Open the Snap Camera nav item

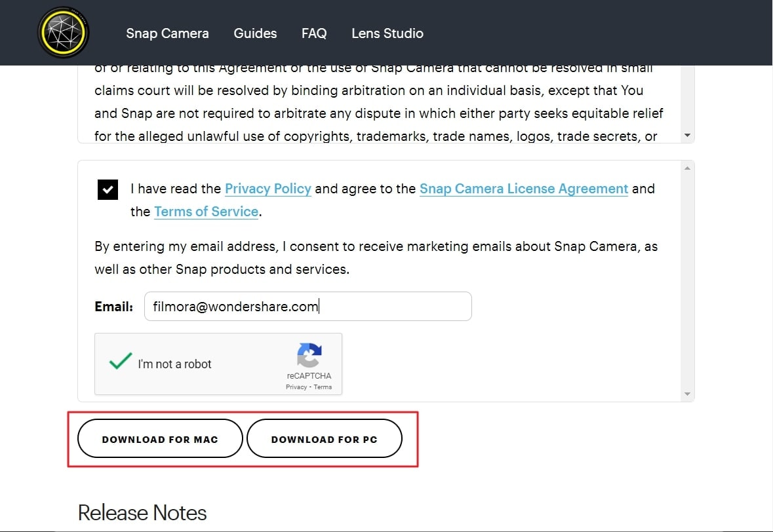click(x=168, y=33)
